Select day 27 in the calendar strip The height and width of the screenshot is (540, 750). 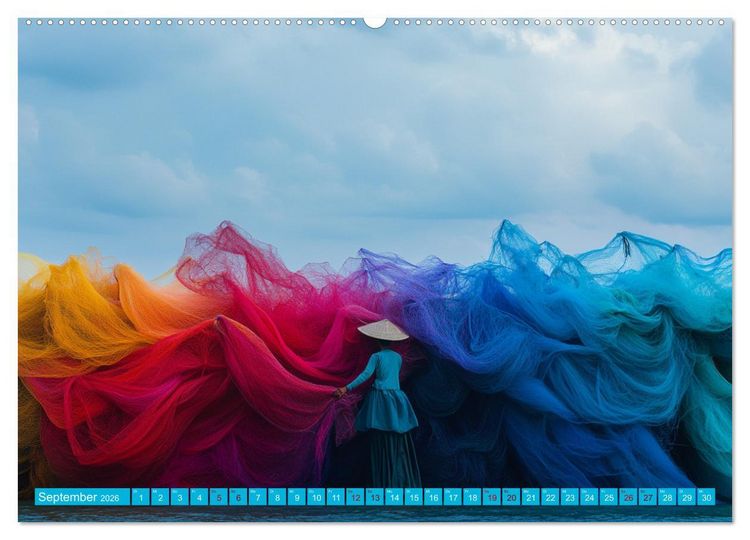[x=647, y=497]
